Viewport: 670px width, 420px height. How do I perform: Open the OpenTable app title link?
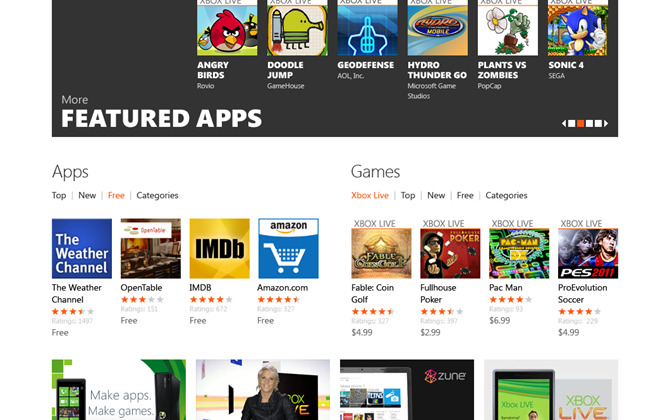[x=141, y=288]
